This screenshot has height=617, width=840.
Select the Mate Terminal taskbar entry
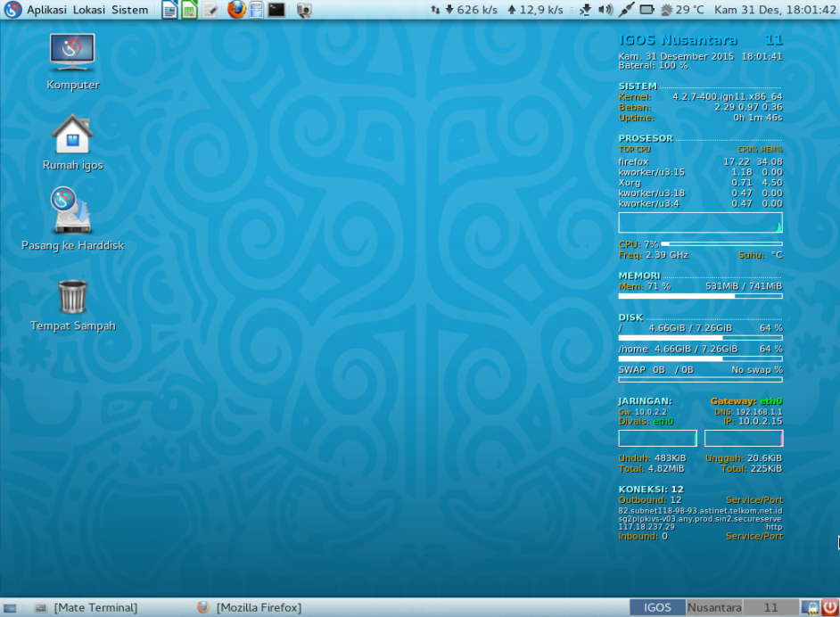94,607
